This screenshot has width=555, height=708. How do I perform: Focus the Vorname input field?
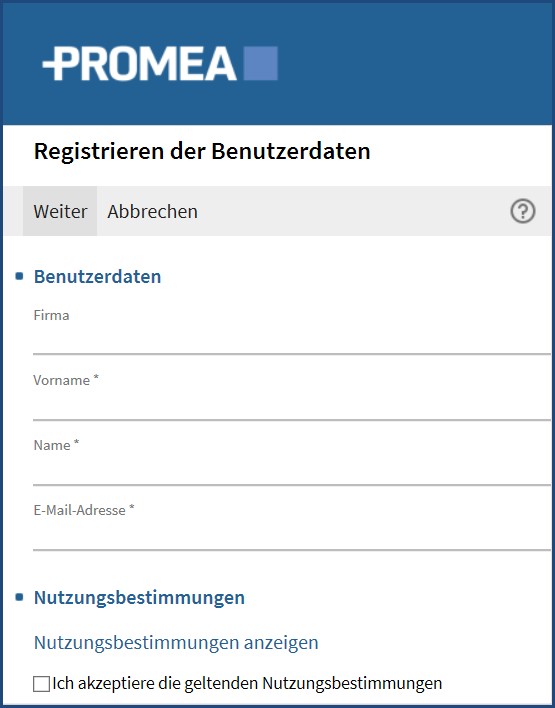pos(292,405)
